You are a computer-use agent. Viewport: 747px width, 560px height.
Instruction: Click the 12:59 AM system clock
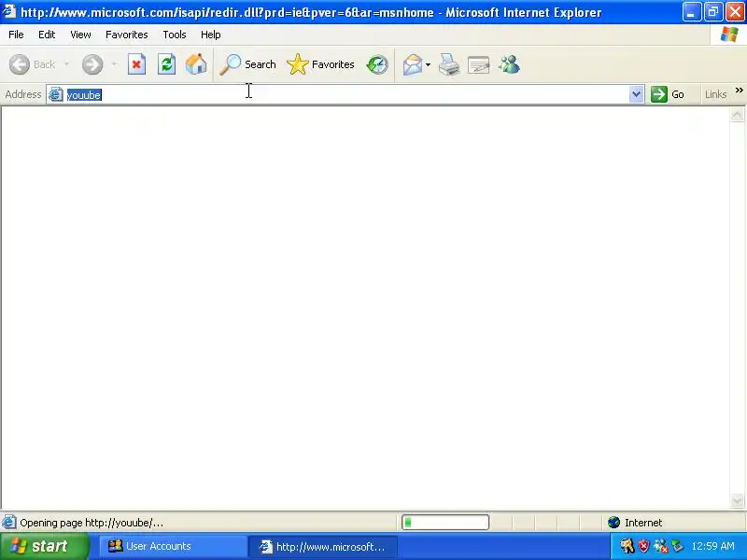tap(712, 546)
